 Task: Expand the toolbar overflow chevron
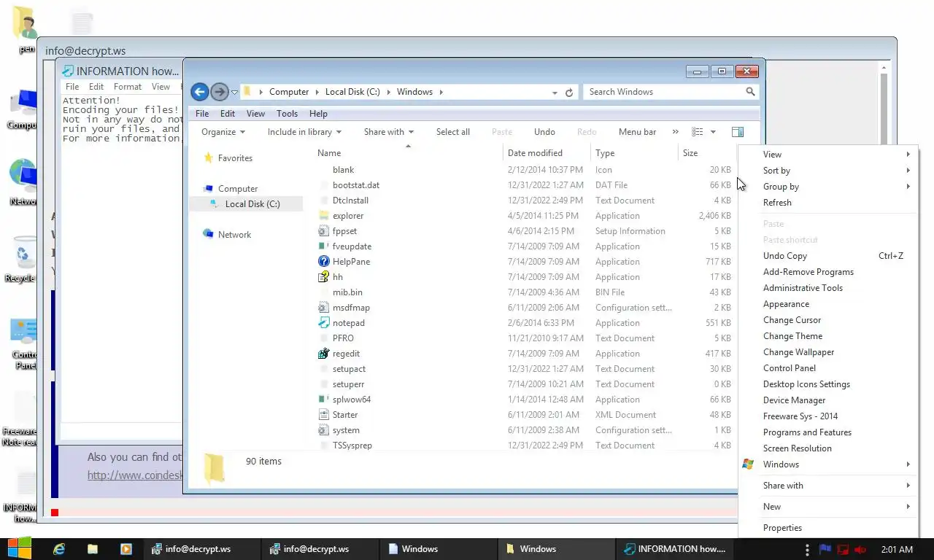(675, 132)
